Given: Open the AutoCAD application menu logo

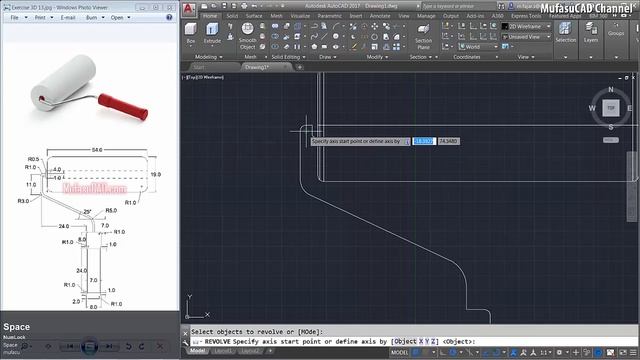Looking at the screenshot, I should (x=189, y=9).
